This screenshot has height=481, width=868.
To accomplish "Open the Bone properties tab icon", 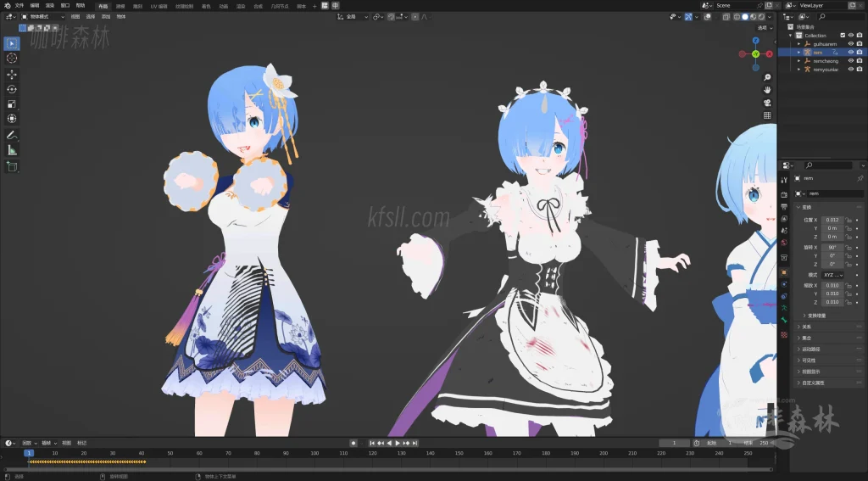I will click(x=784, y=321).
